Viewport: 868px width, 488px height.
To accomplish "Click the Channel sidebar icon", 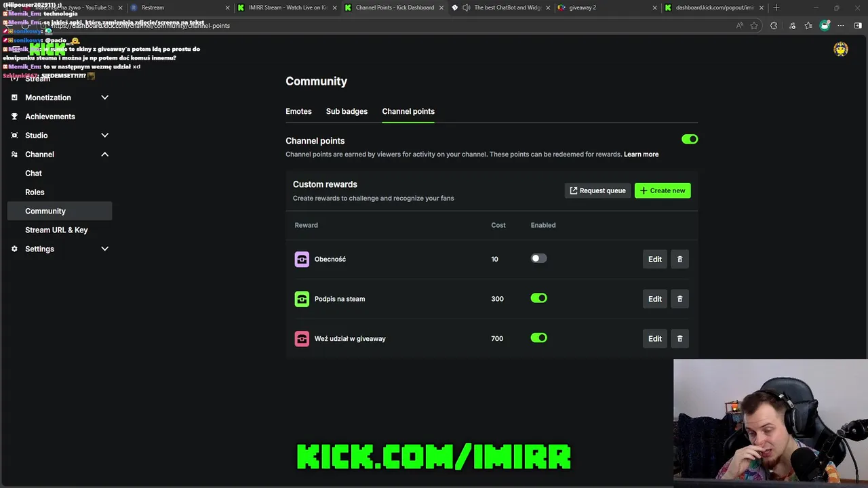I will coord(14,155).
